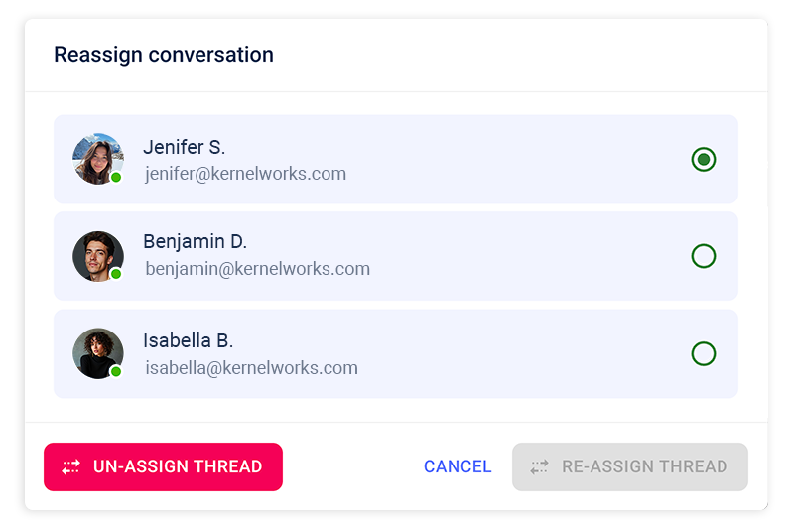Click Isabella B.'s green online status dot
789x532 pixels.
[x=116, y=371]
